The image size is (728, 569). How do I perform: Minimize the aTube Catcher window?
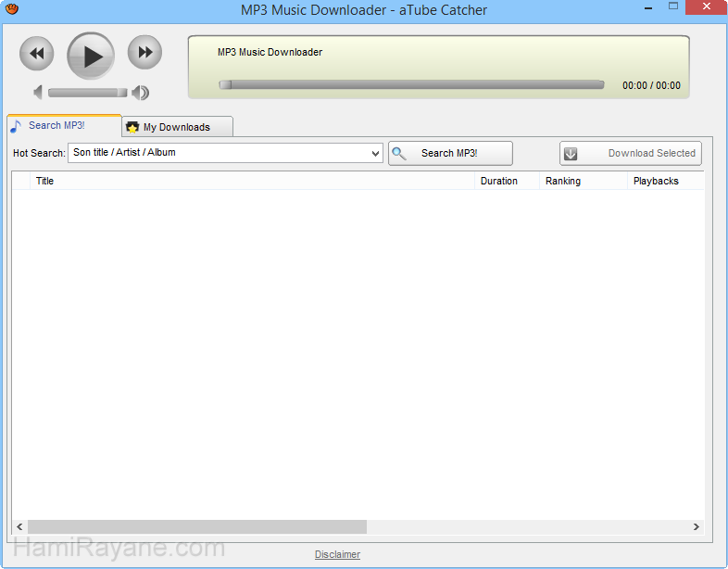tap(648, 8)
